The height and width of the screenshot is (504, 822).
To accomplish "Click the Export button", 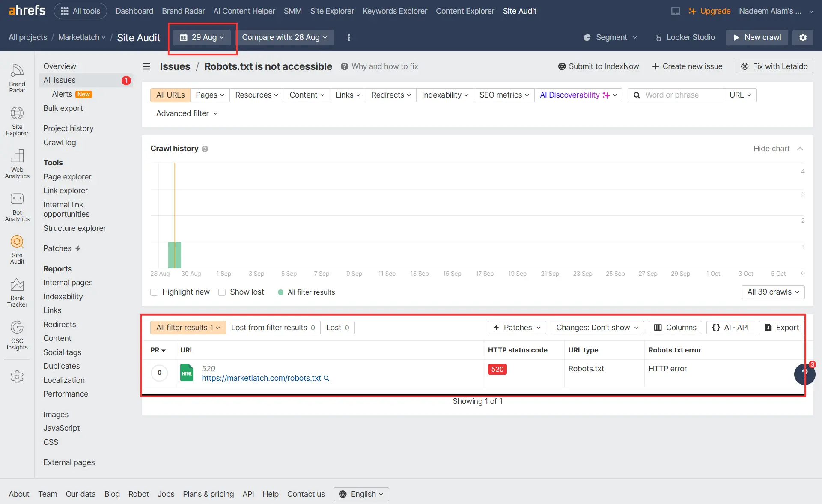I will pos(782,328).
